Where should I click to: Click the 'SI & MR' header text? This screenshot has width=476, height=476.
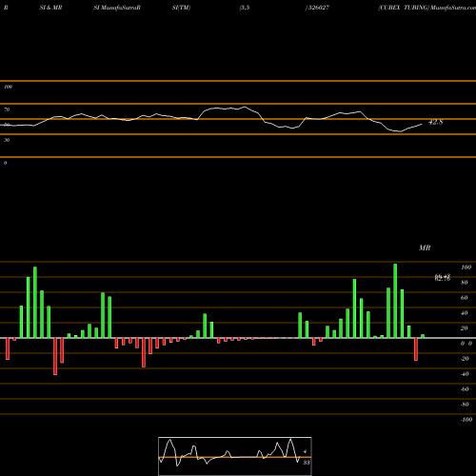click(x=50, y=8)
